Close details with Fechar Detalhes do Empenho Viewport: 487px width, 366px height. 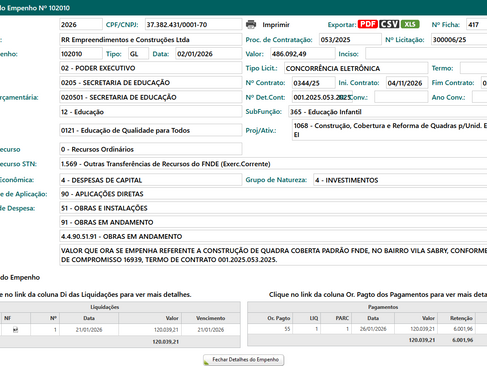(x=244, y=360)
